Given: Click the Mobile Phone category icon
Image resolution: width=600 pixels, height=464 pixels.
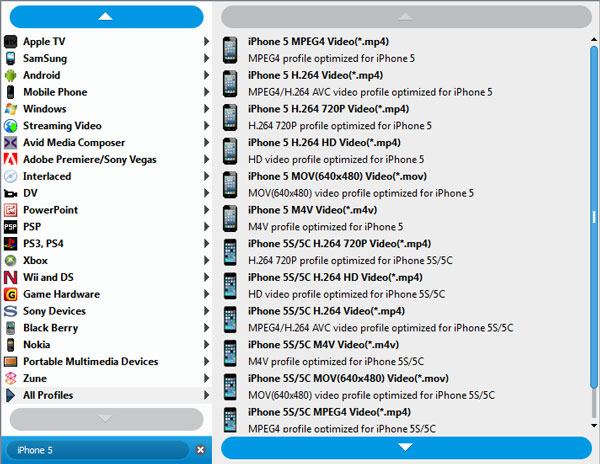Looking at the screenshot, I should coord(10,92).
